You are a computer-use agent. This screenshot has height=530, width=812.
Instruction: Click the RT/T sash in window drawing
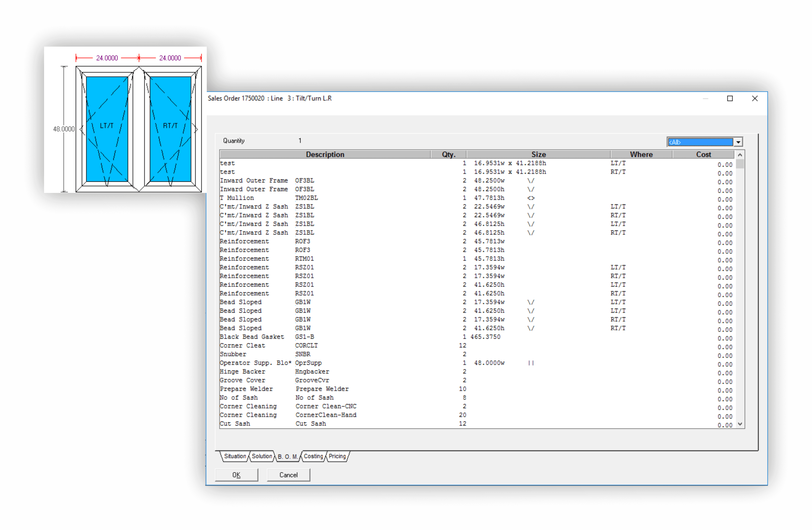[170, 126]
